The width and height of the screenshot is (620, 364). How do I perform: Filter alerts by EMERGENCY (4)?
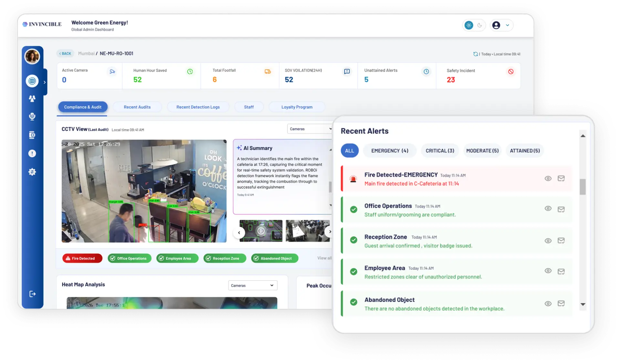[390, 151]
